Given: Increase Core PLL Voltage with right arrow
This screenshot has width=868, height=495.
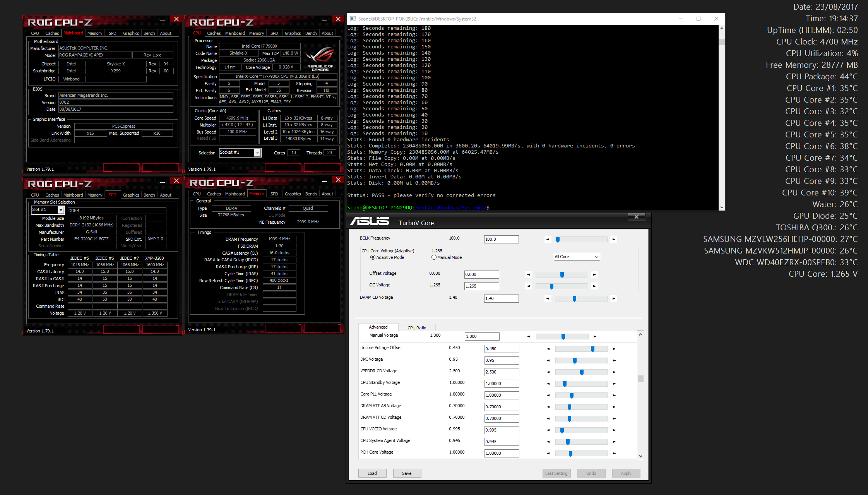Looking at the screenshot, I should coord(614,395).
